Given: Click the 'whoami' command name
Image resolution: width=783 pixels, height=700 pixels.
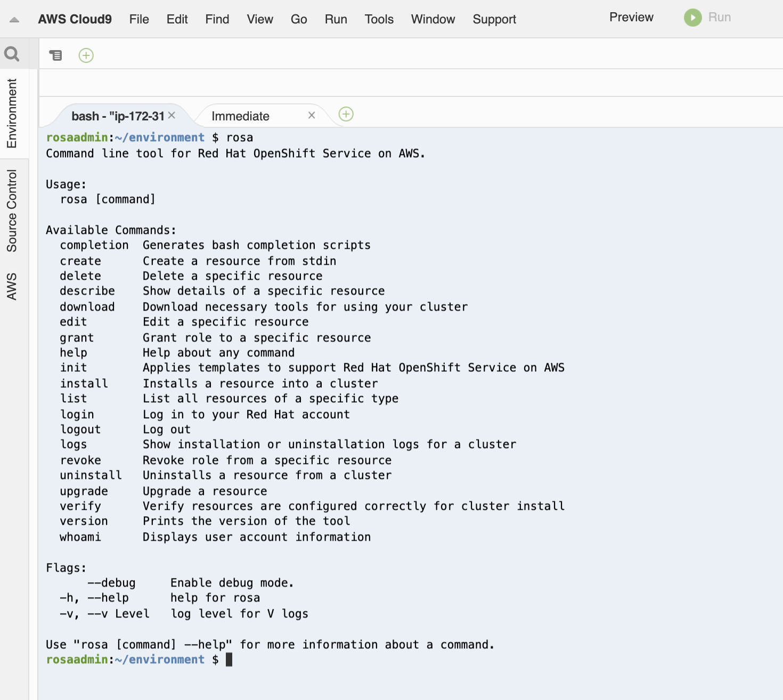Looking at the screenshot, I should [80, 537].
